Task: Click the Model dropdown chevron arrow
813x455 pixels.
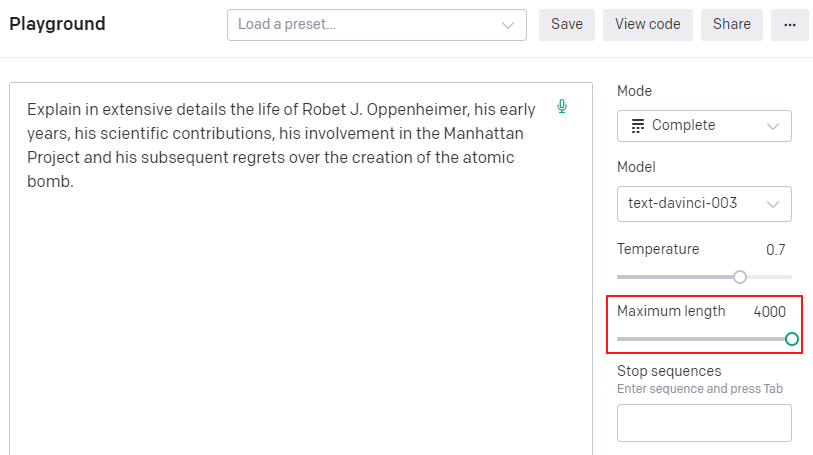Action: coord(773,203)
